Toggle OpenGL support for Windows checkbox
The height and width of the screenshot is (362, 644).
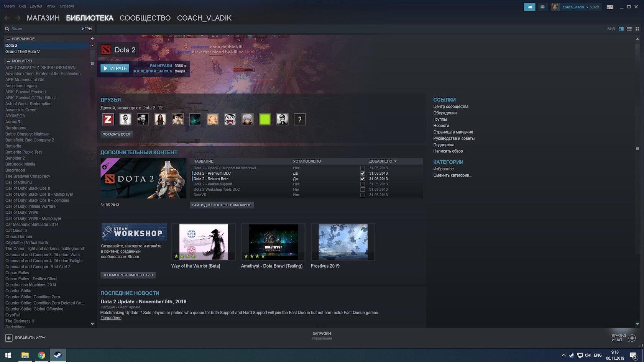pyautogui.click(x=363, y=168)
